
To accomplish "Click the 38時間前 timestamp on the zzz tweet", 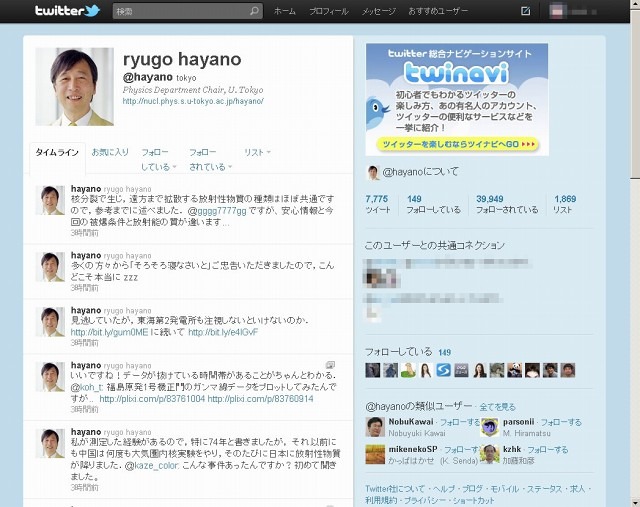I will tap(84, 288).
